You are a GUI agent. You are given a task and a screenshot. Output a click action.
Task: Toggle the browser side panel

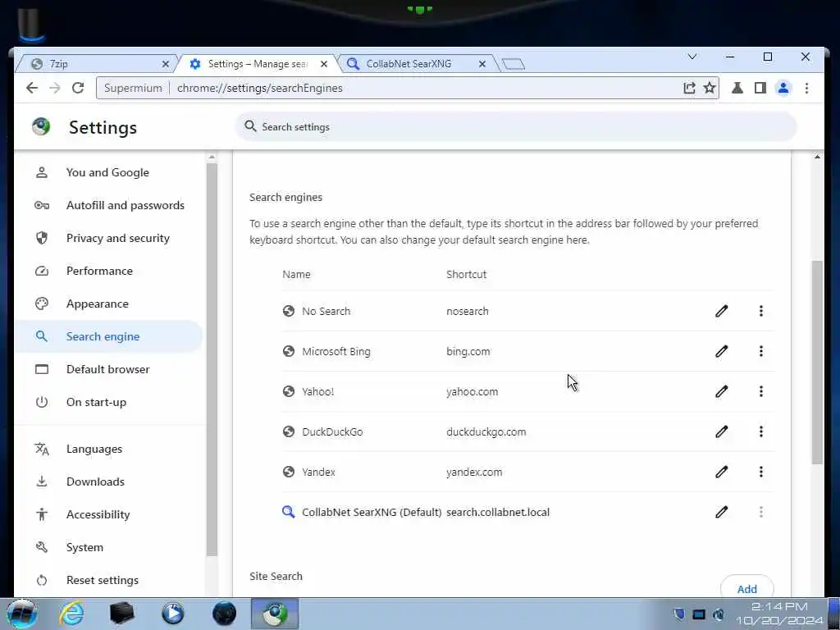tap(760, 88)
